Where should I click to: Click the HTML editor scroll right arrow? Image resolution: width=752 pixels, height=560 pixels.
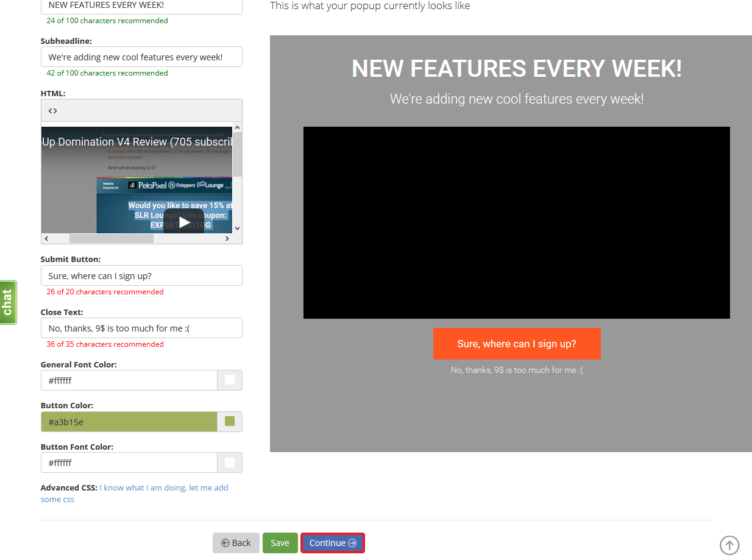pyautogui.click(x=227, y=238)
